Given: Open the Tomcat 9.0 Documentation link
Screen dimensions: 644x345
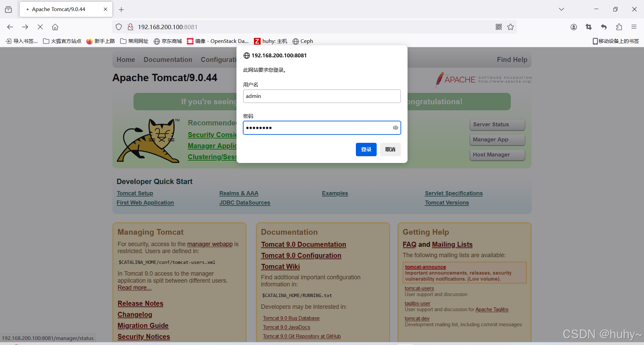Looking at the screenshot, I should coord(304,244).
